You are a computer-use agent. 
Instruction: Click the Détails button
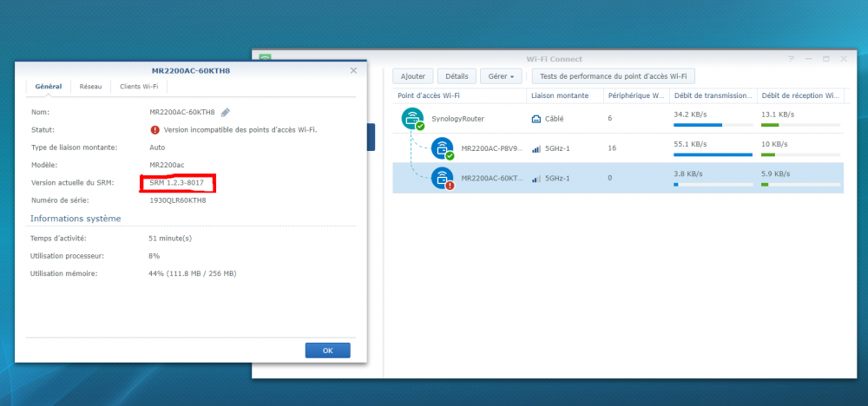pos(457,76)
